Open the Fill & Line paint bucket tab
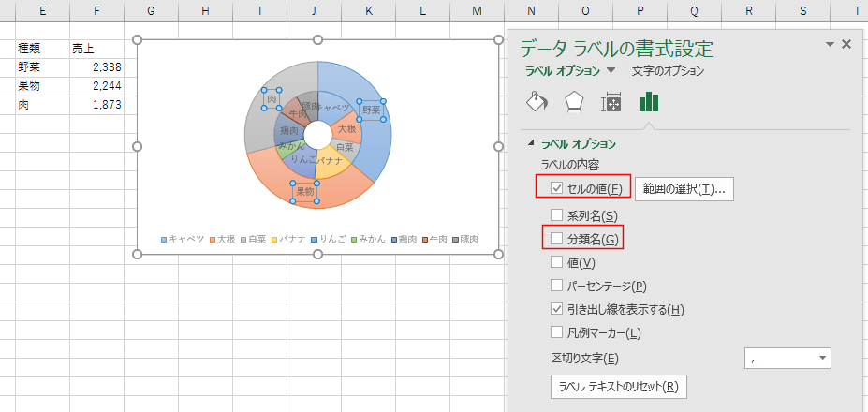 pos(537,101)
